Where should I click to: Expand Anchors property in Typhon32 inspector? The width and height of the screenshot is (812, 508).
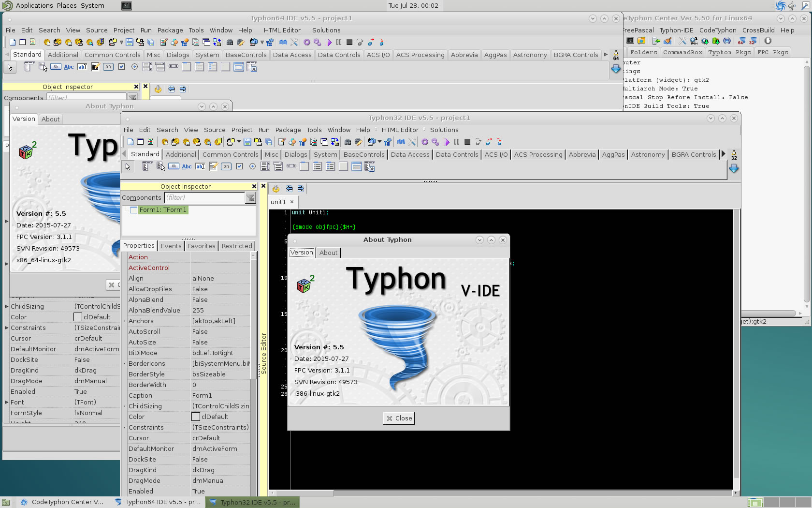click(124, 321)
